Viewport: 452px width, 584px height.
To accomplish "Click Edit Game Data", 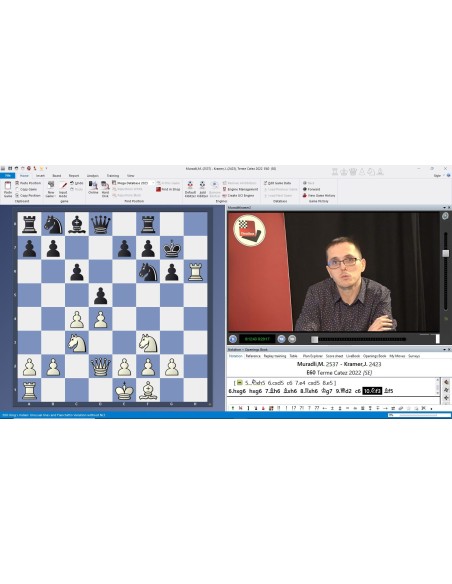I will 277,183.
